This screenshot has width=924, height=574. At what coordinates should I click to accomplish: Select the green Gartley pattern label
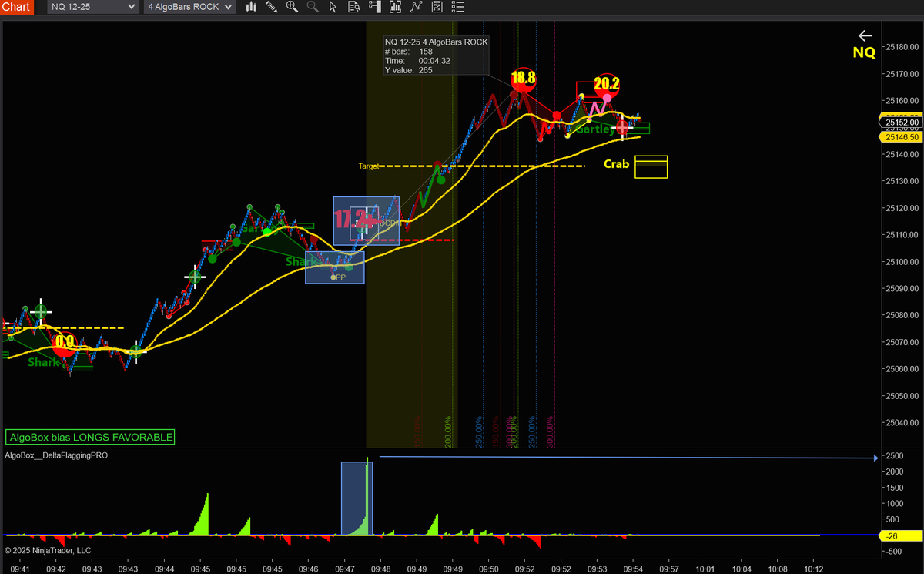click(596, 129)
